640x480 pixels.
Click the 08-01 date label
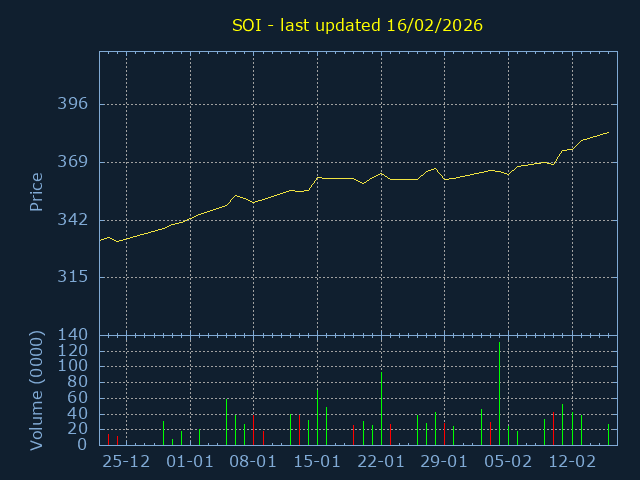pyautogui.click(x=254, y=462)
